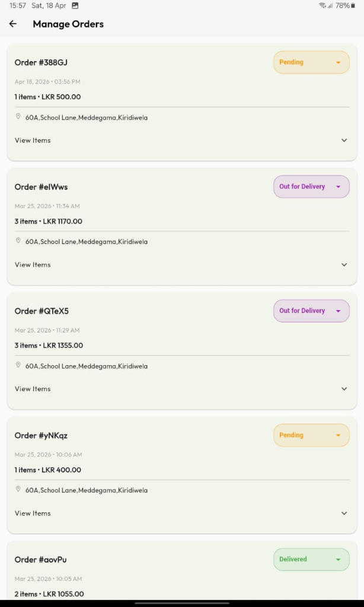Click location pin icon on order #yNKqz
Screen dimensions: 364x607
[18, 490]
